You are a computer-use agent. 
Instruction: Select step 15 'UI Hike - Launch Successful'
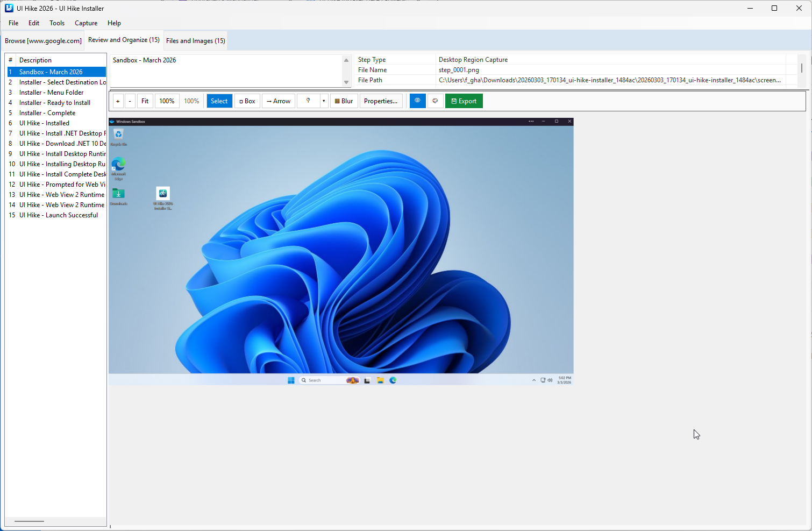(x=56, y=215)
